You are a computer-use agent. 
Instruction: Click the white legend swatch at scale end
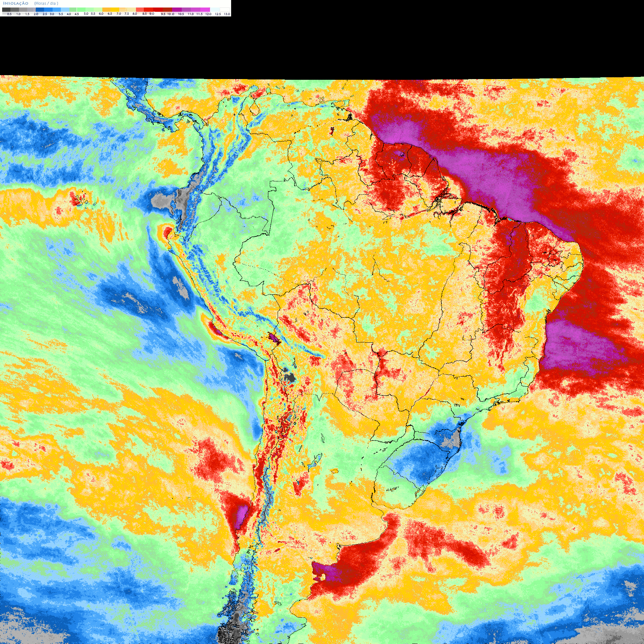click(x=225, y=10)
